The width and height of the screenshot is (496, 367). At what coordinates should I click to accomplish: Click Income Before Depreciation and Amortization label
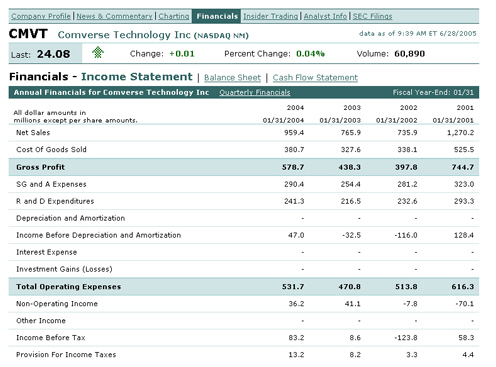pos(99,235)
